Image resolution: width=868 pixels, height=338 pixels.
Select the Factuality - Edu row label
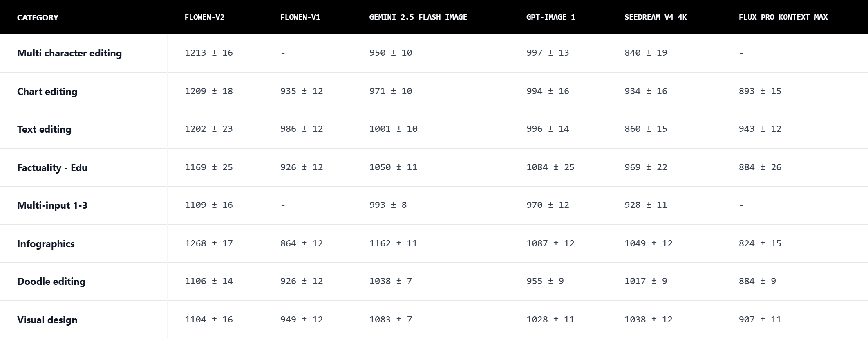[x=52, y=168]
